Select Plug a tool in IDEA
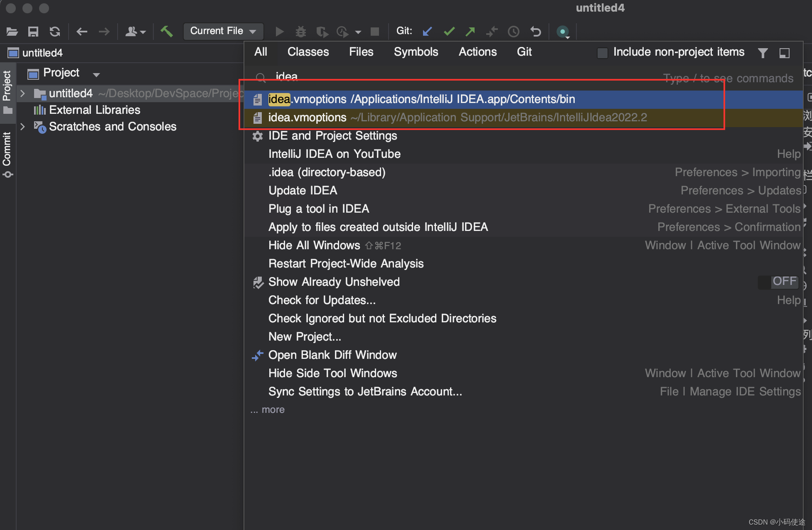The image size is (812, 530). pos(523,209)
